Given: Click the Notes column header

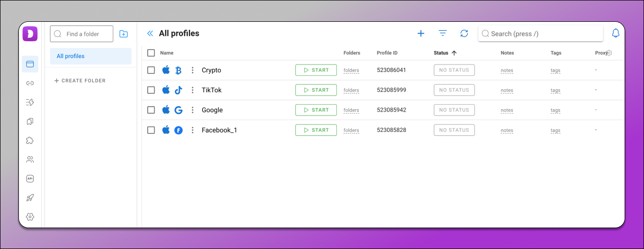Looking at the screenshot, I should 507,53.
